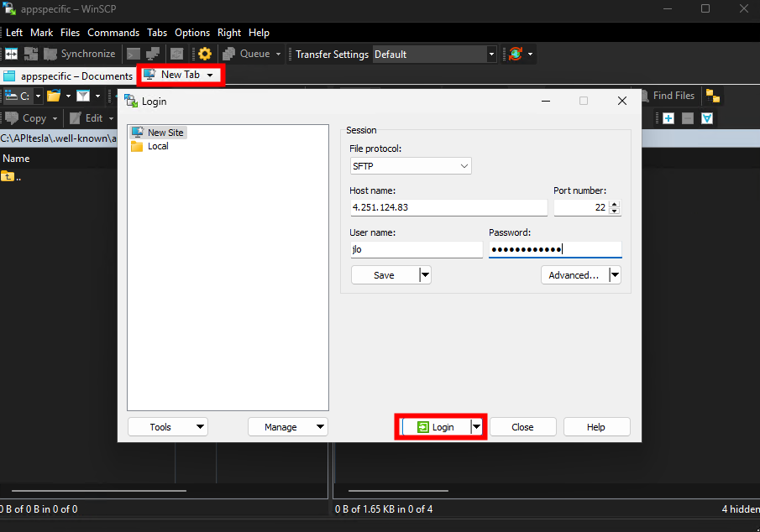Open the C: drive selector
The width and height of the screenshot is (760, 532).
coord(23,96)
